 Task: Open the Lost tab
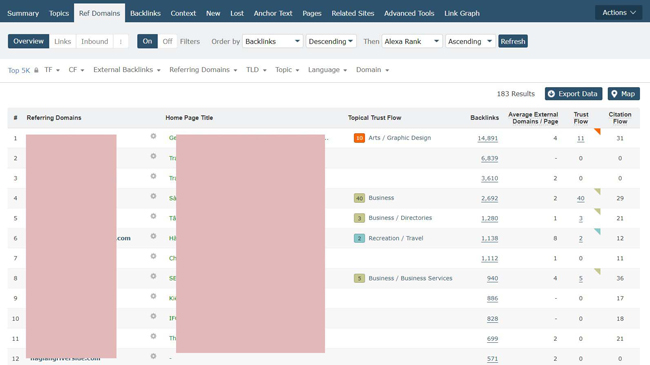pyautogui.click(x=237, y=13)
